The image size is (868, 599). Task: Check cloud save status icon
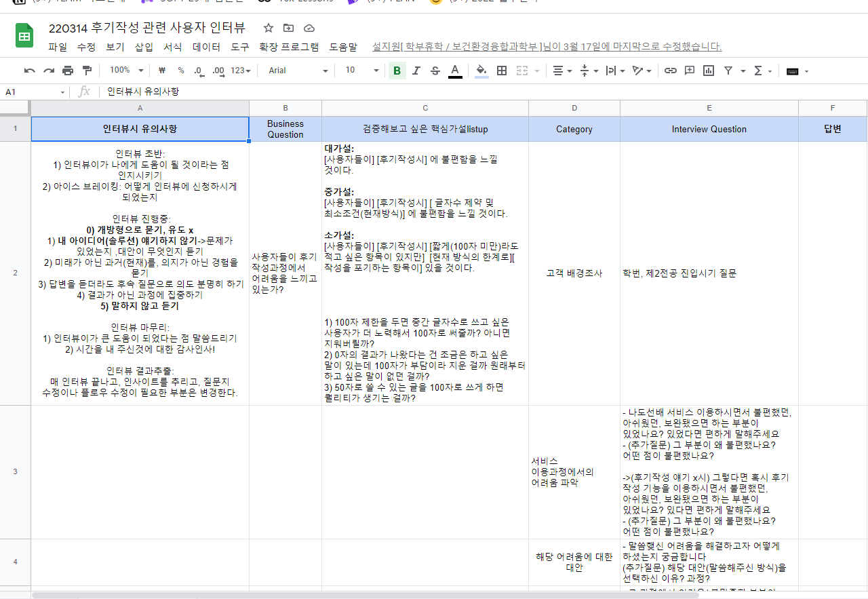pyautogui.click(x=309, y=28)
